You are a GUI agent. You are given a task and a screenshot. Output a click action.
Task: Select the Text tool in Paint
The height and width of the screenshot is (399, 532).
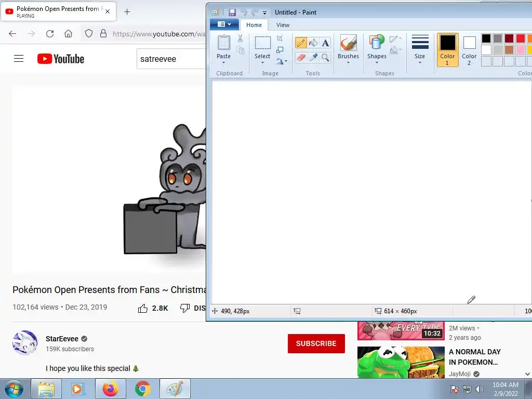(325, 43)
